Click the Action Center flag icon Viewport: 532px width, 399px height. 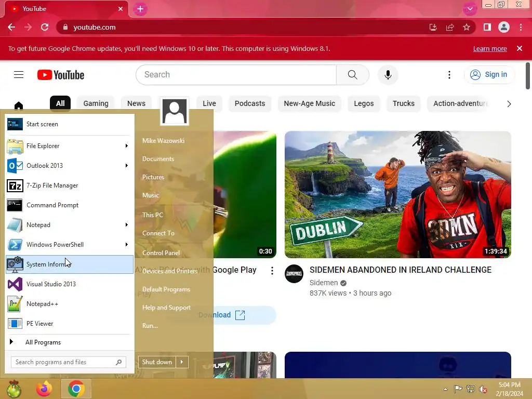(458, 389)
